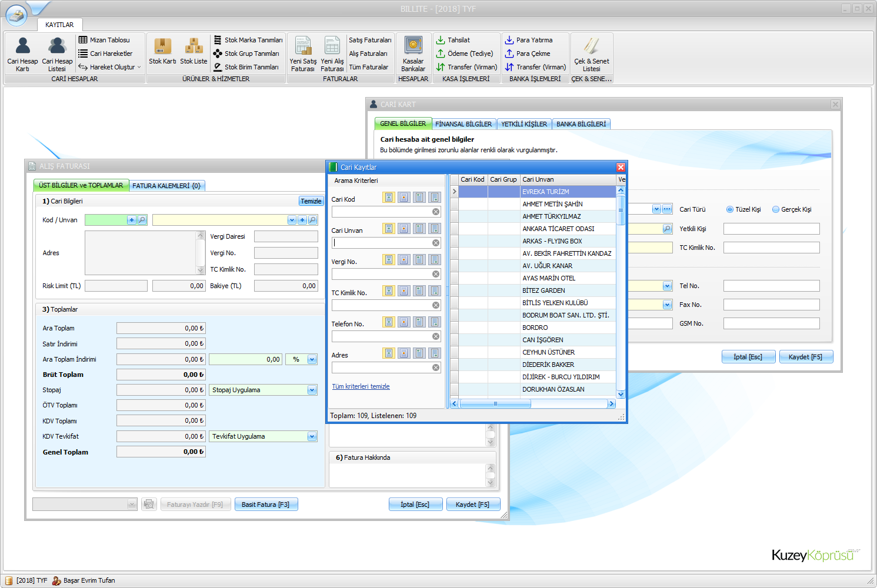Open Cari Hesap Kartı from the ribbon

[22, 54]
